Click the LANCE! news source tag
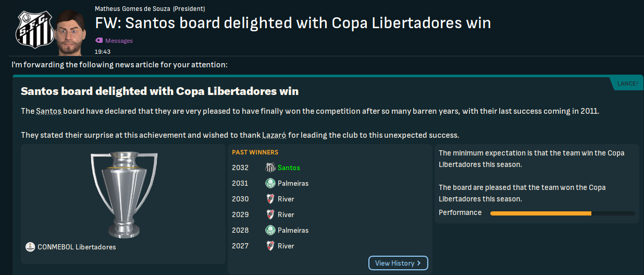 tap(627, 83)
